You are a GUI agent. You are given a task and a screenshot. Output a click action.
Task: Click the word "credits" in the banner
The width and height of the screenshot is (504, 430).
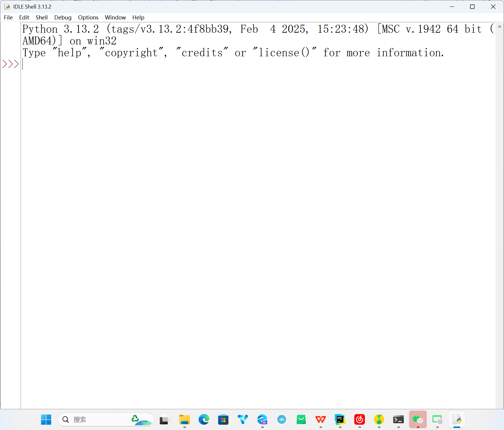pos(202,53)
